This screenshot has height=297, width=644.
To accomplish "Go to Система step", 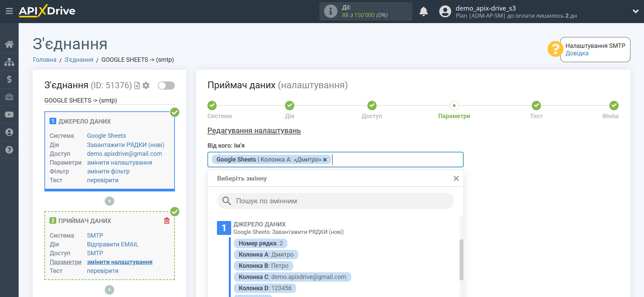I will (212, 106).
